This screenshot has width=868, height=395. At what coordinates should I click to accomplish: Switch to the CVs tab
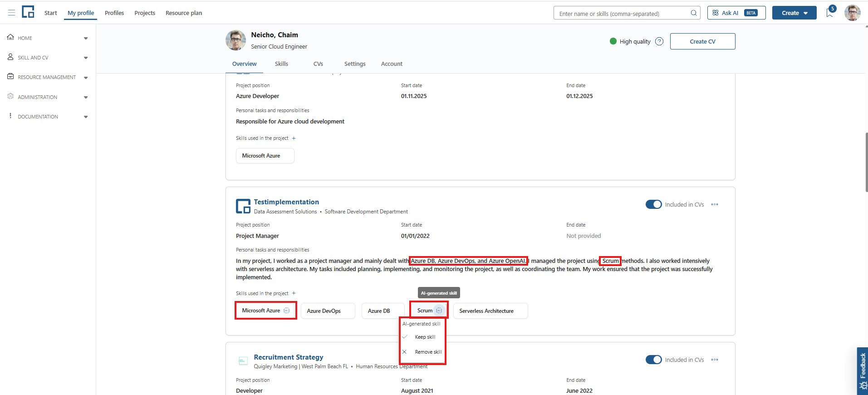(x=318, y=64)
